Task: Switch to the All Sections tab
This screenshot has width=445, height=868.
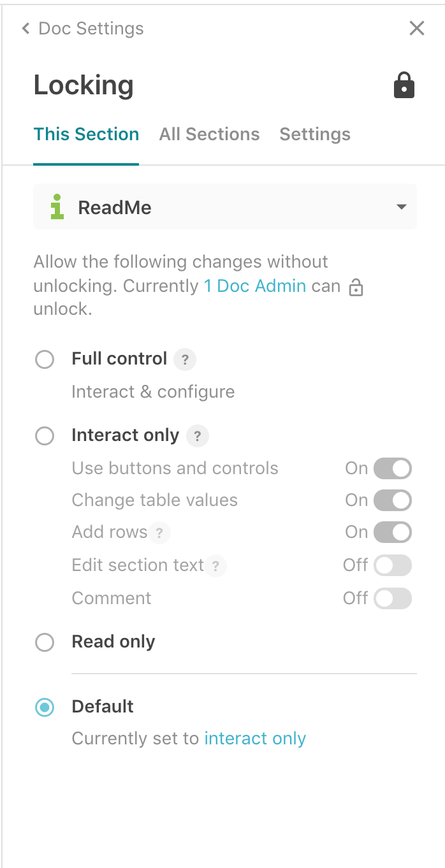Action: point(209,134)
